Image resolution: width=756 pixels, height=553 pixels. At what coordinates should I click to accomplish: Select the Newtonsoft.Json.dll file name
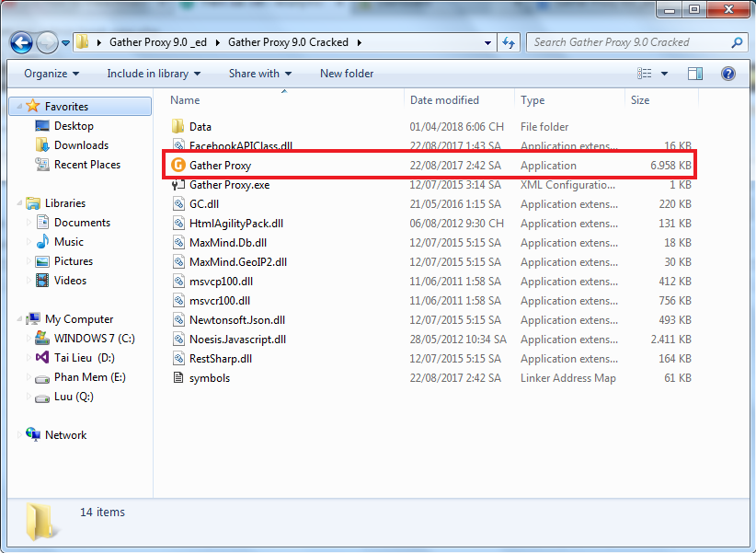(237, 320)
